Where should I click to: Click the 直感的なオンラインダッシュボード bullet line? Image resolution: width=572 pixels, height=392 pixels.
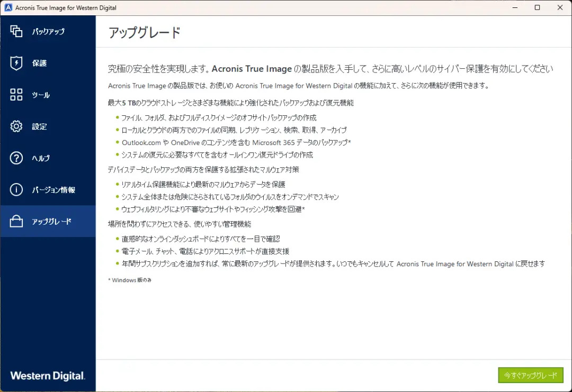[201, 239]
